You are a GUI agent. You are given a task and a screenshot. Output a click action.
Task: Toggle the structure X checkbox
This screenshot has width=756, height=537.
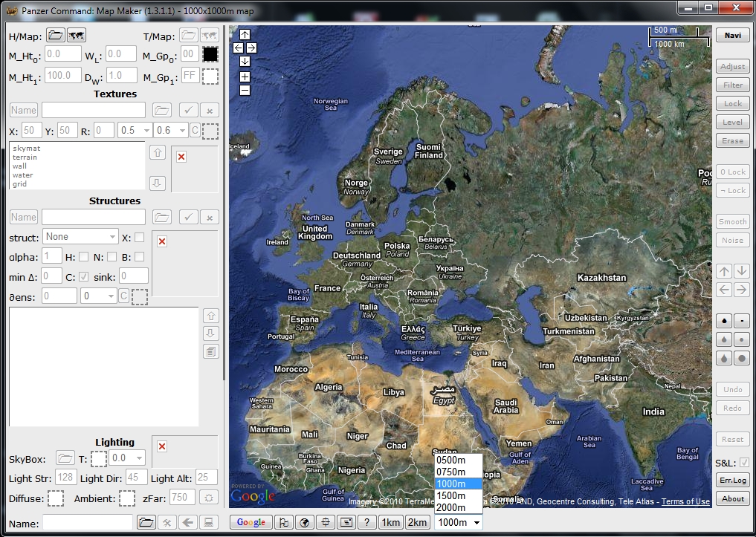click(x=139, y=237)
